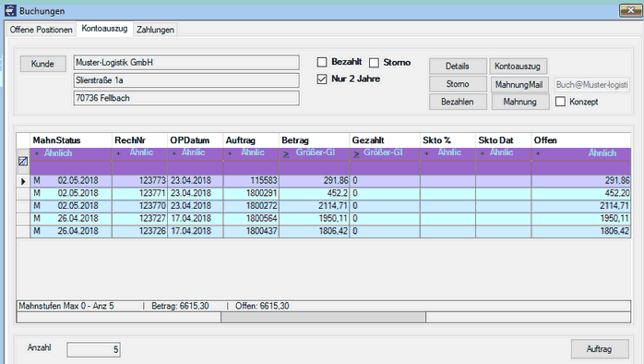Tick the Konzept checkbox

pyautogui.click(x=560, y=102)
